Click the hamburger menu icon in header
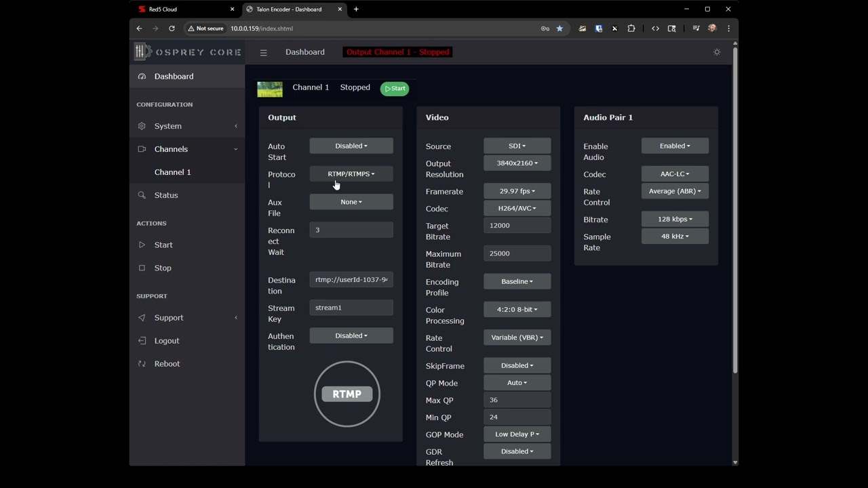This screenshot has width=868, height=488. 264,52
